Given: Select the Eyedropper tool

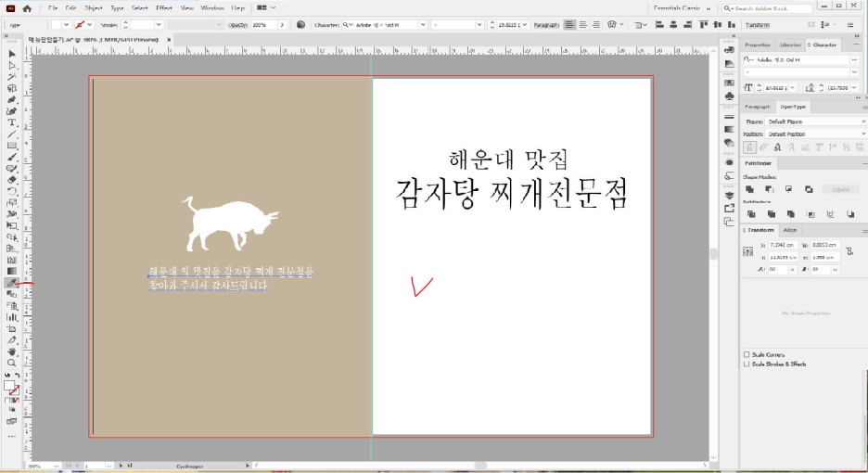Looking at the screenshot, I should [12, 283].
